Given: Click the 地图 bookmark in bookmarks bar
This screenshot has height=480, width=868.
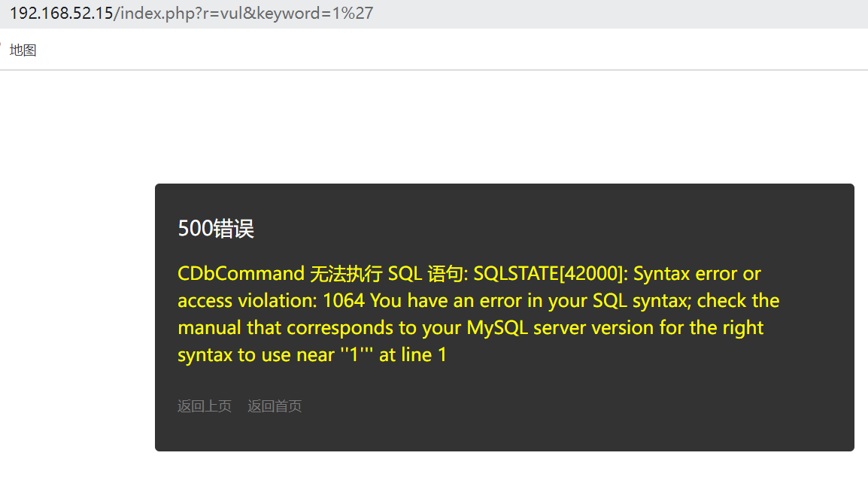Looking at the screenshot, I should pyautogui.click(x=23, y=50).
